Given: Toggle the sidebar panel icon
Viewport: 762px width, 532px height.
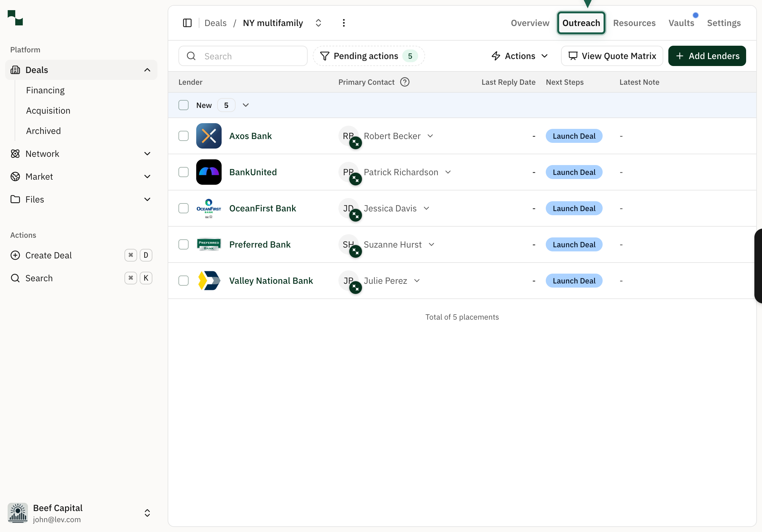Looking at the screenshot, I should point(187,23).
